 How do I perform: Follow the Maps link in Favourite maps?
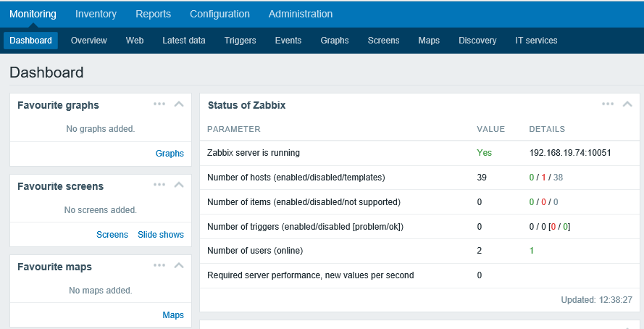pyautogui.click(x=173, y=315)
